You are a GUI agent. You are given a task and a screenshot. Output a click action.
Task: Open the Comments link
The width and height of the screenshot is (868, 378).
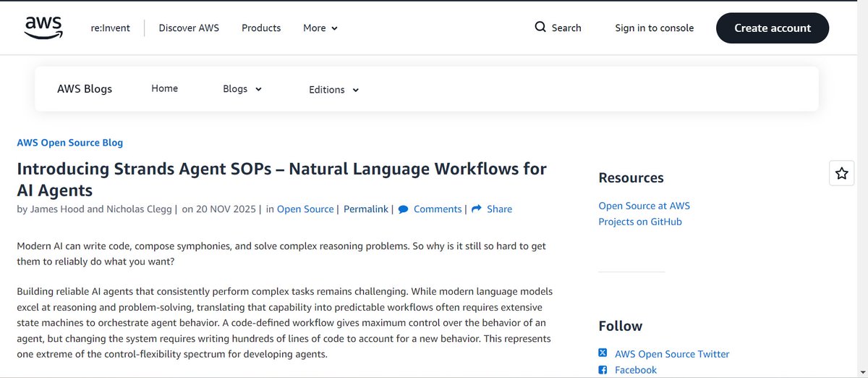pos(438,209)
